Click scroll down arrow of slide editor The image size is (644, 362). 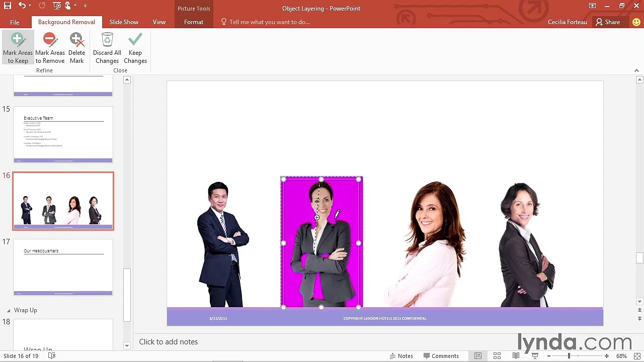click(x=639, y=302)
